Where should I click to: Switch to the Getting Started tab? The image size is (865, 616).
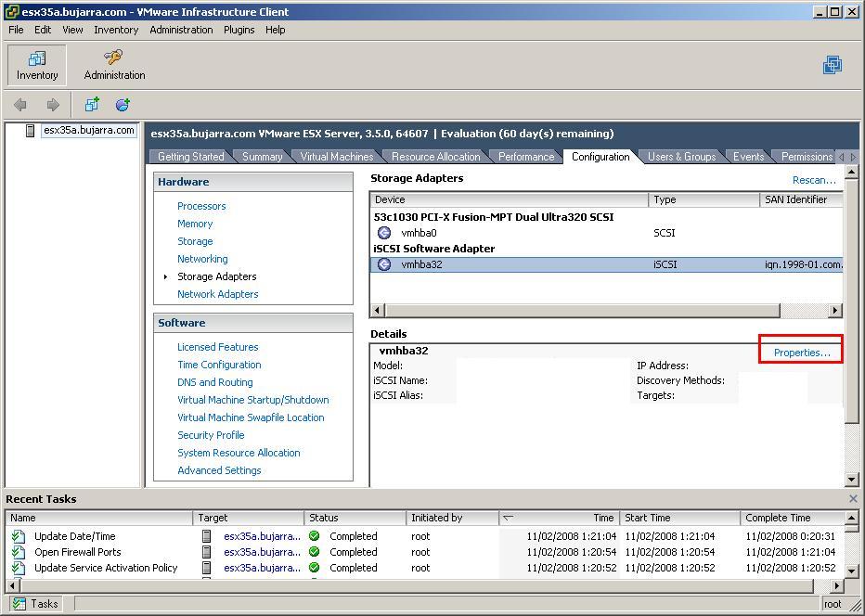[x=191, y=157]
